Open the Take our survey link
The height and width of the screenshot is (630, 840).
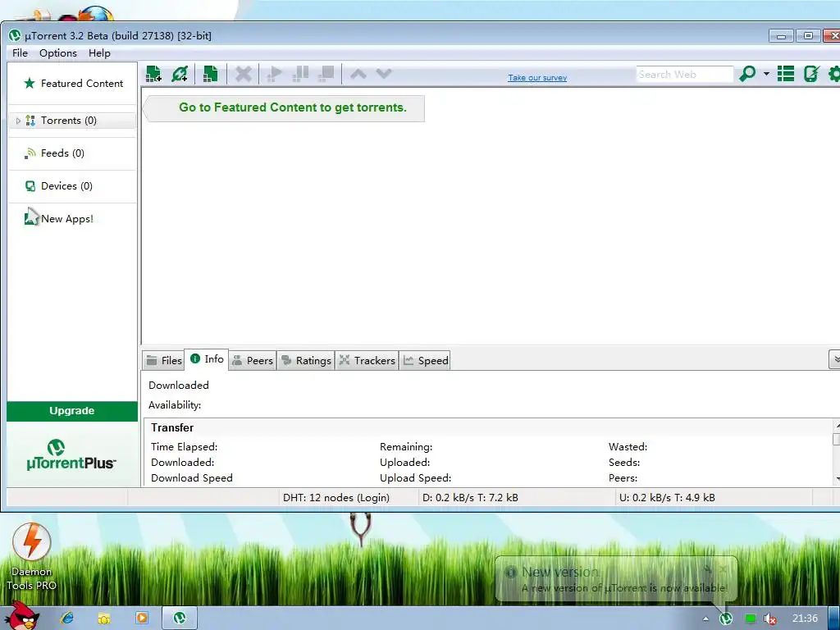[x=537, y=78]
